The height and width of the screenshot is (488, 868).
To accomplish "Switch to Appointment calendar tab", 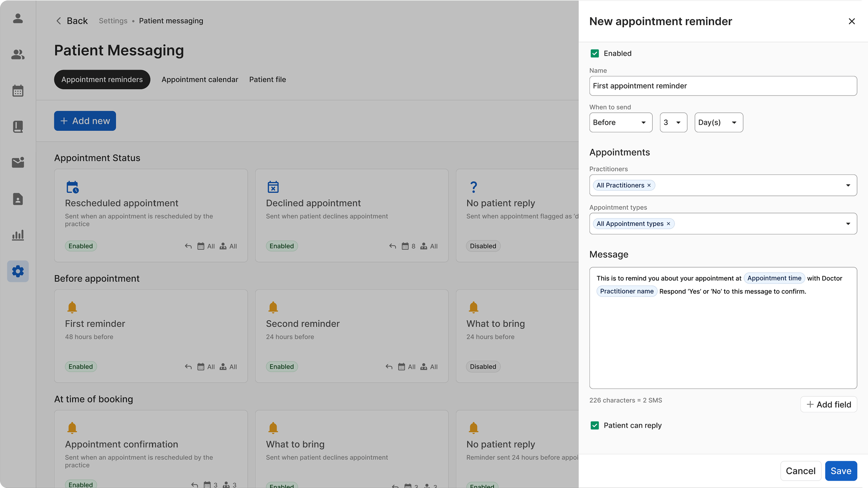I will 200,79.
